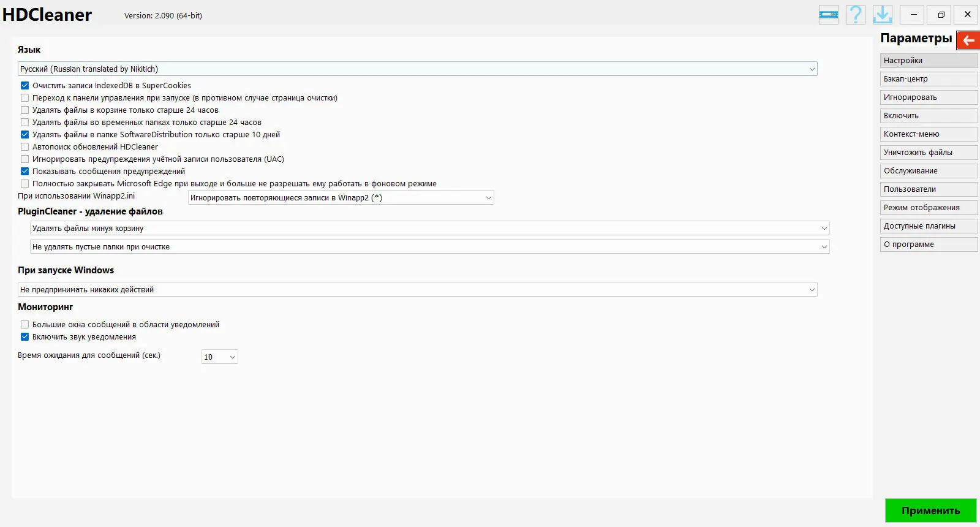Open the 'О программе' page

point(929,245)
